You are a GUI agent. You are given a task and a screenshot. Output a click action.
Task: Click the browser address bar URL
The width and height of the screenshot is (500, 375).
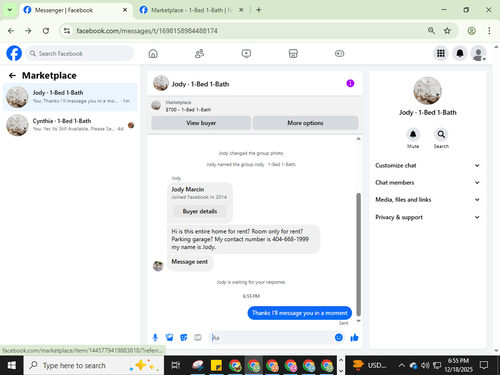coord(147,31)
